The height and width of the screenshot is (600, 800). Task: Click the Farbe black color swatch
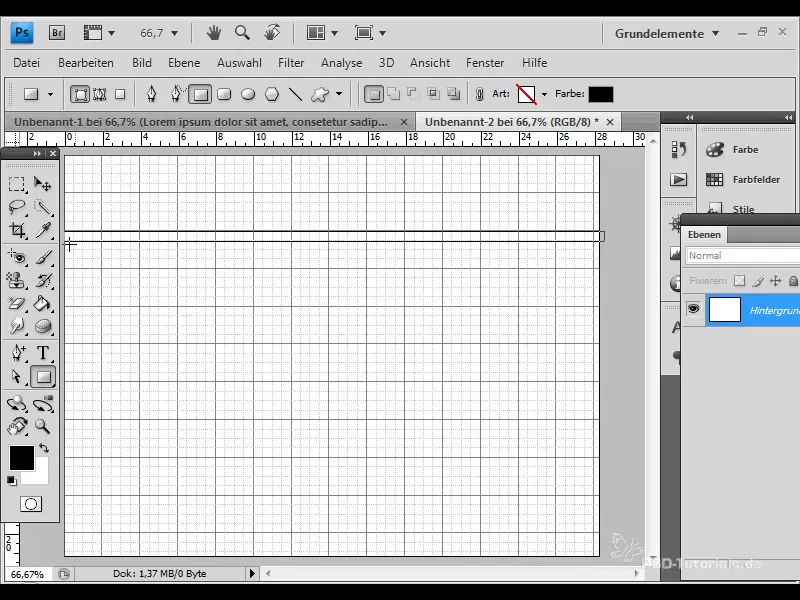click(x=601, y=94)
